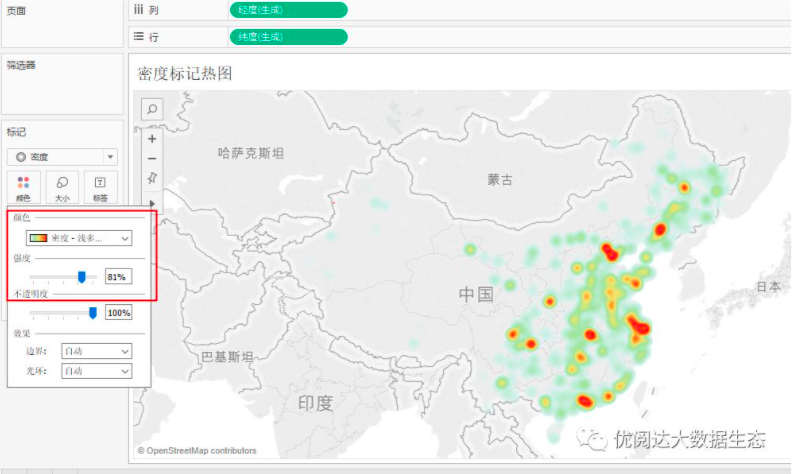Select the 纬度(生成) pill on rows
Image resolution: width=799 pixels, height=474 pixels.
(x=288, y=37)
